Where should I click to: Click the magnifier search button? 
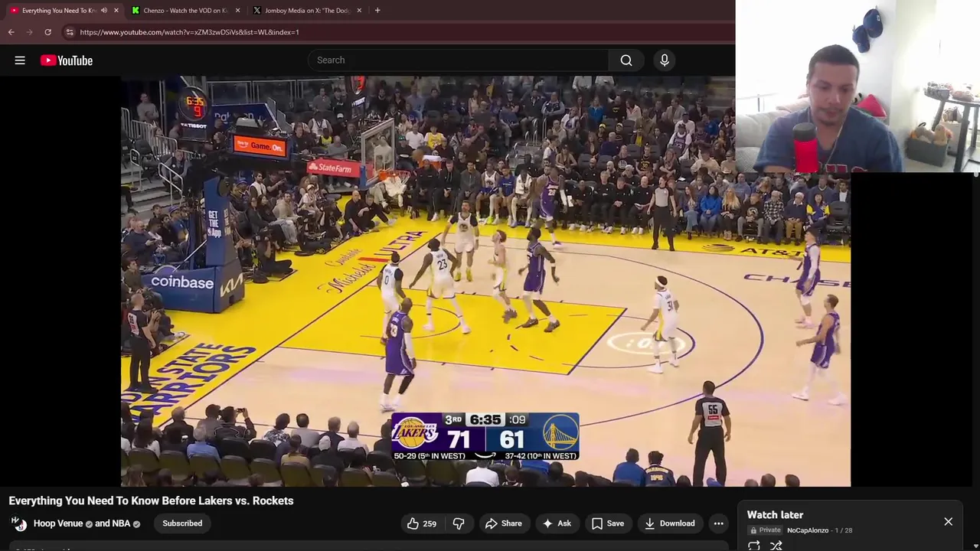[626, 60]
